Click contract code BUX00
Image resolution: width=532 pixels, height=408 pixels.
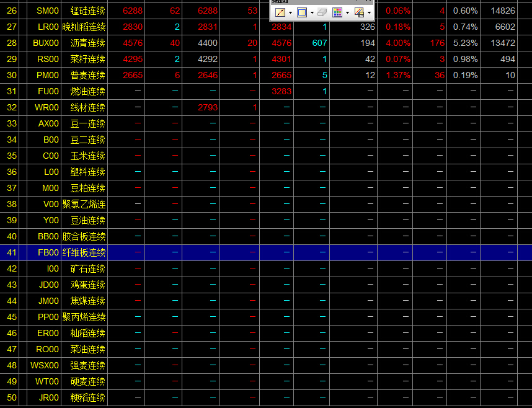(46, 43)
